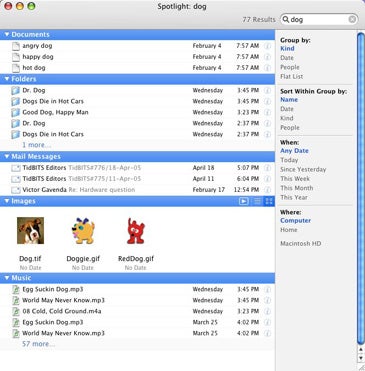Filter When to Today
Image resolution: width=365 pixels, height=371 pixels.
point(289,160)
